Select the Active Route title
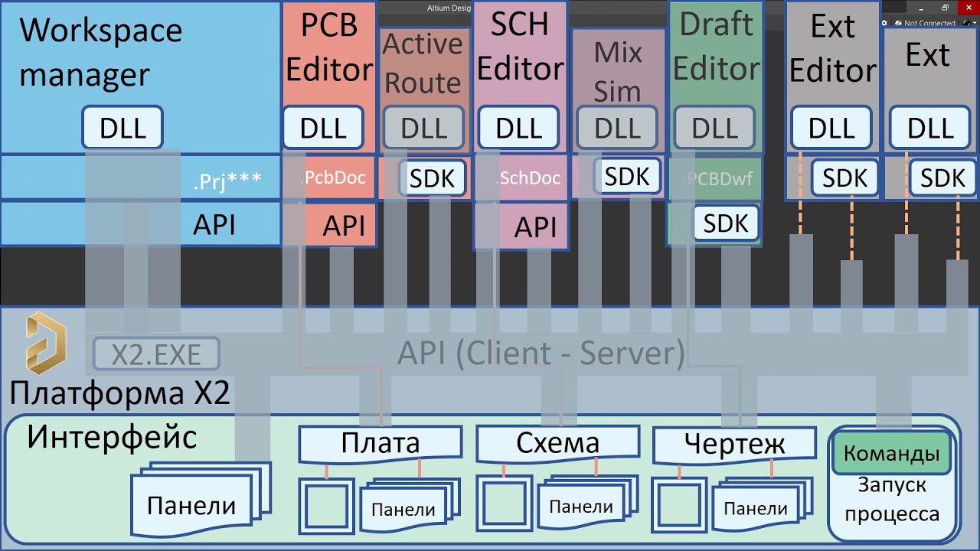 coord(423,63)
